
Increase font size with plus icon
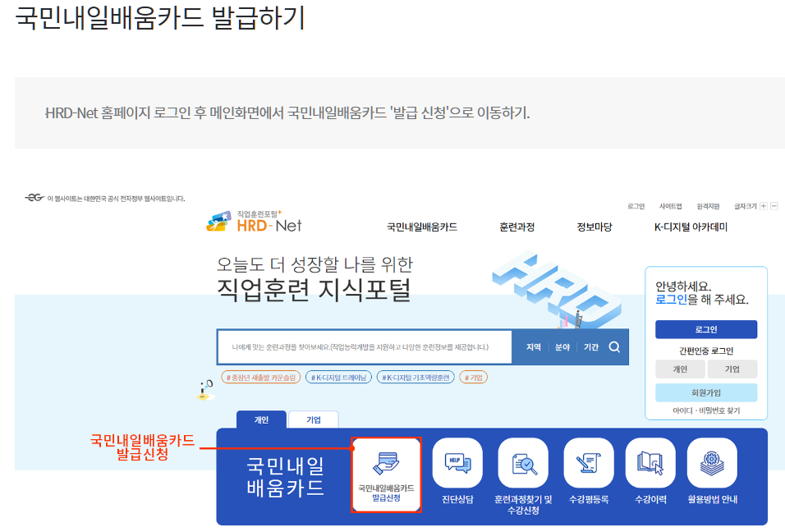[764, 206]
